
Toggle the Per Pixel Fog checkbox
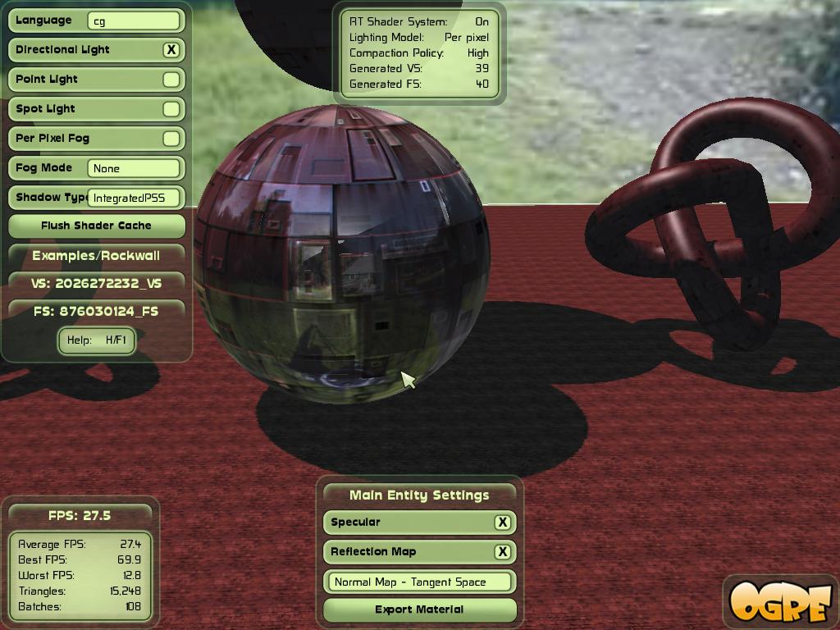171,138
